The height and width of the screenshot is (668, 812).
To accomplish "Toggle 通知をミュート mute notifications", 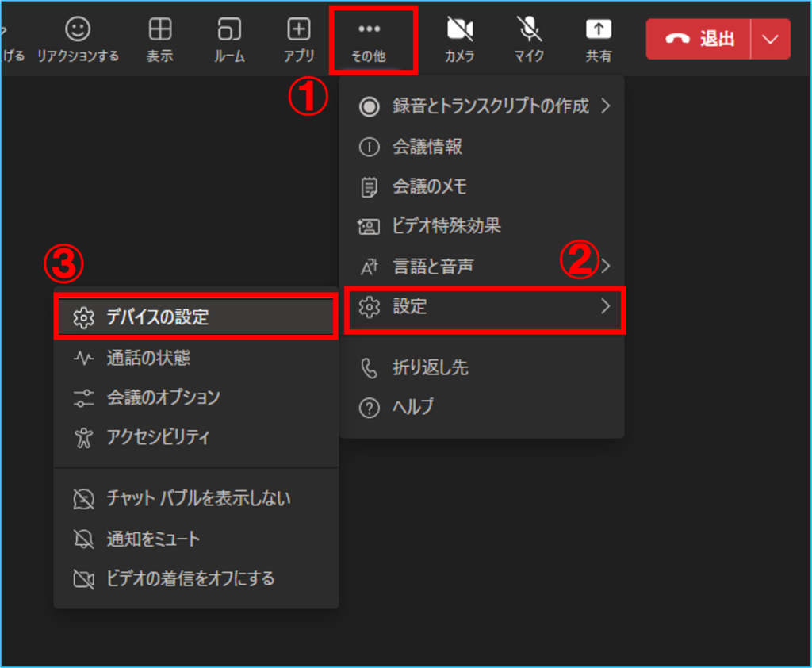I will (153, 539).
